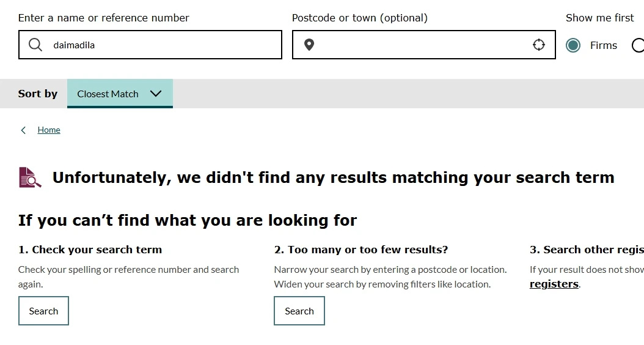Click the no-results document magnifier icon
The width and height of the screenshot is (644, 345).
(x=30, y=177)
